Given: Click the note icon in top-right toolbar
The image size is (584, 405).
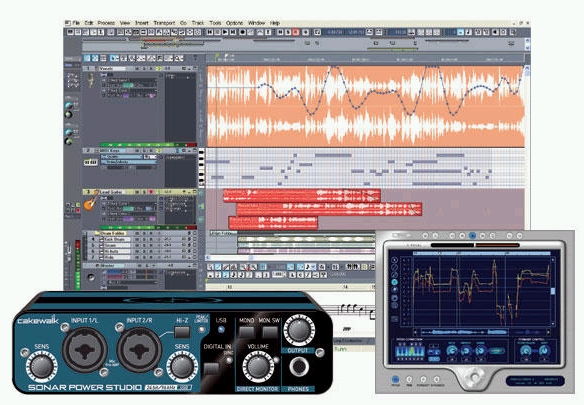Looking at the screenshot, I should [468, 32].
